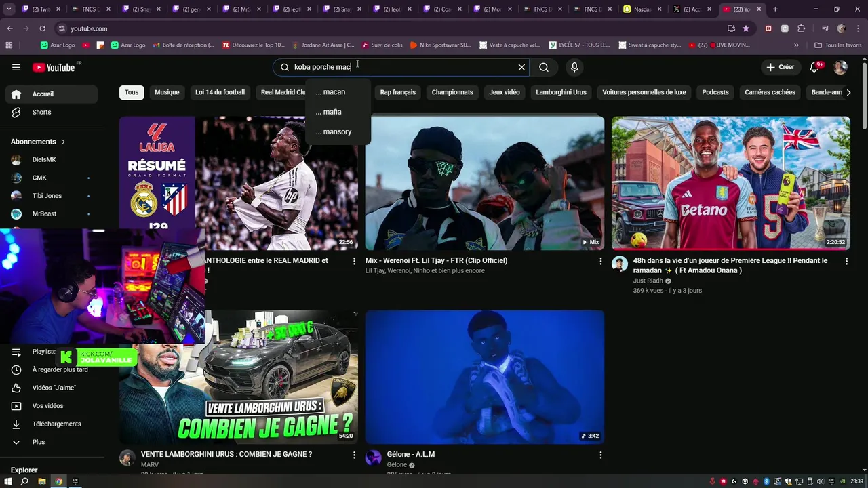Open Windows taskbar search
Screen dimensions: 868x488
coord(24,481)
